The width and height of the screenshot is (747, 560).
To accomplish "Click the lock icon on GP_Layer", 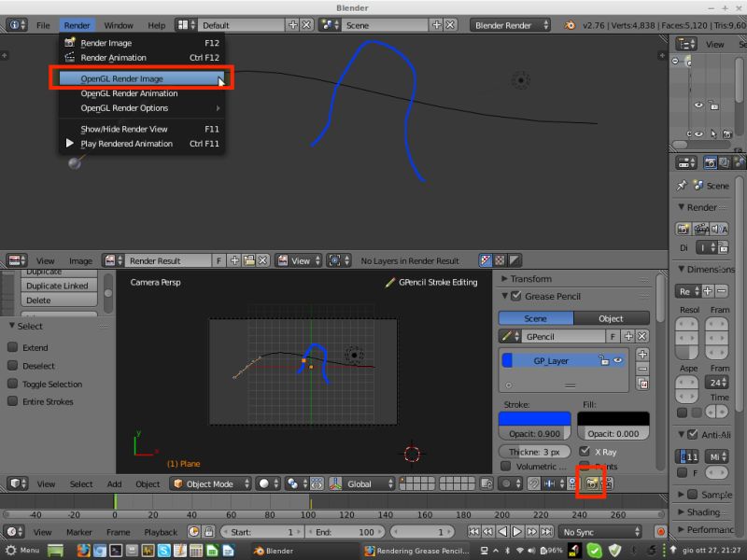I will (x=604, y=360).
